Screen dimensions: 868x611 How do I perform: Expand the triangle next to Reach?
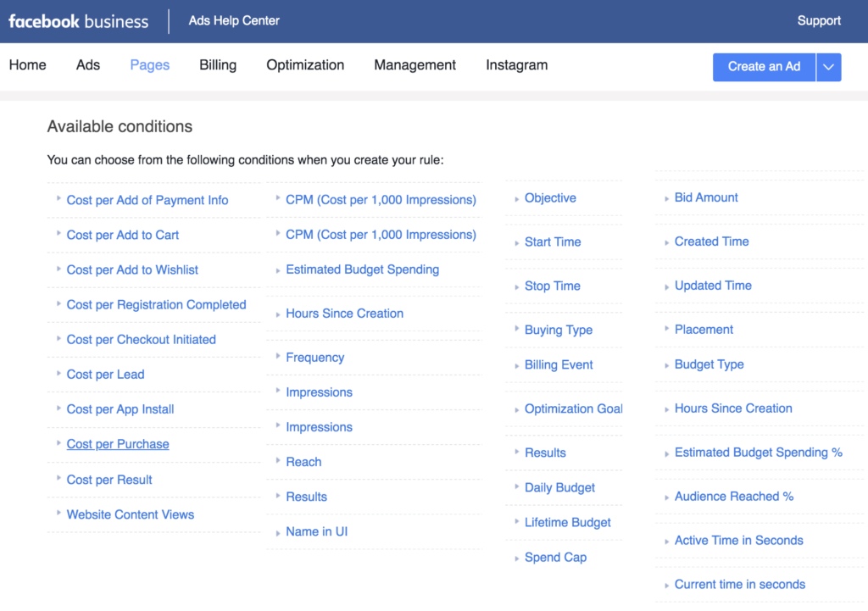tap(278, 460)
